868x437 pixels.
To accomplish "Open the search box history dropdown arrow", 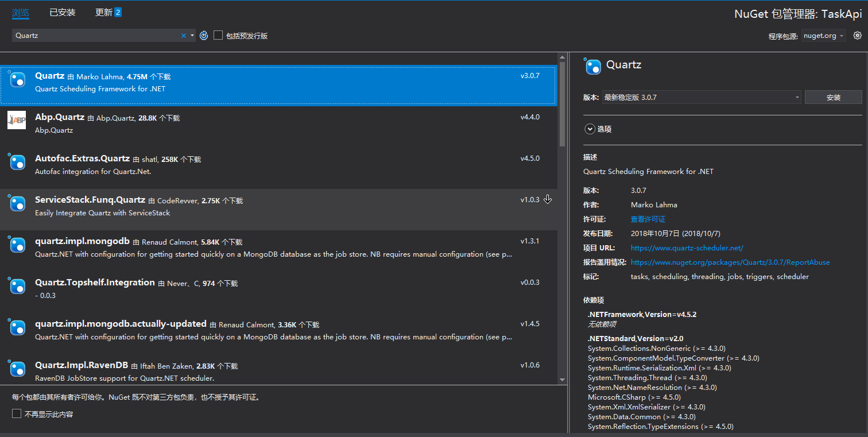I will coord(192,36).
